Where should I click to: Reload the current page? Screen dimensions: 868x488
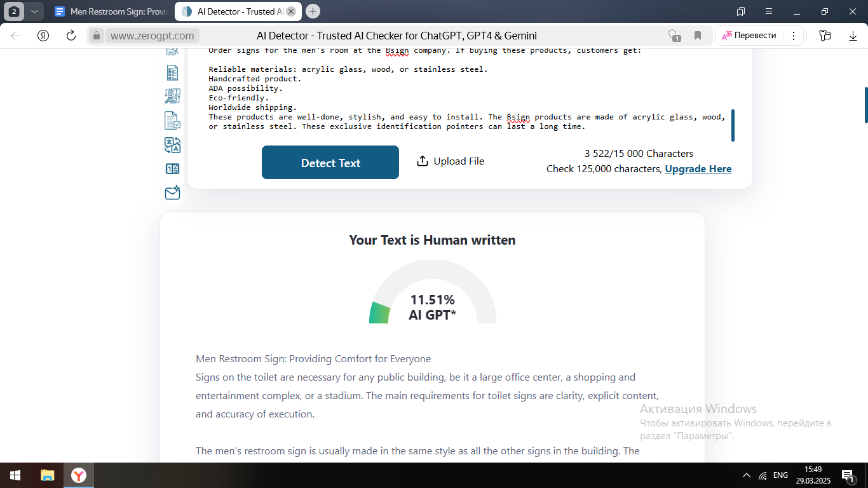click(71, 36)
